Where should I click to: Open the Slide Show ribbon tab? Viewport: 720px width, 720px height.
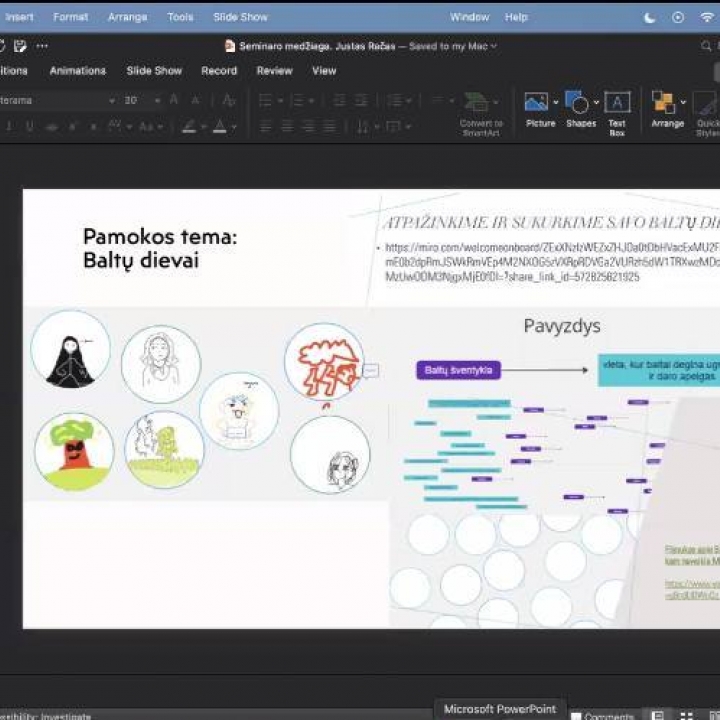click(x=154, y=71)
